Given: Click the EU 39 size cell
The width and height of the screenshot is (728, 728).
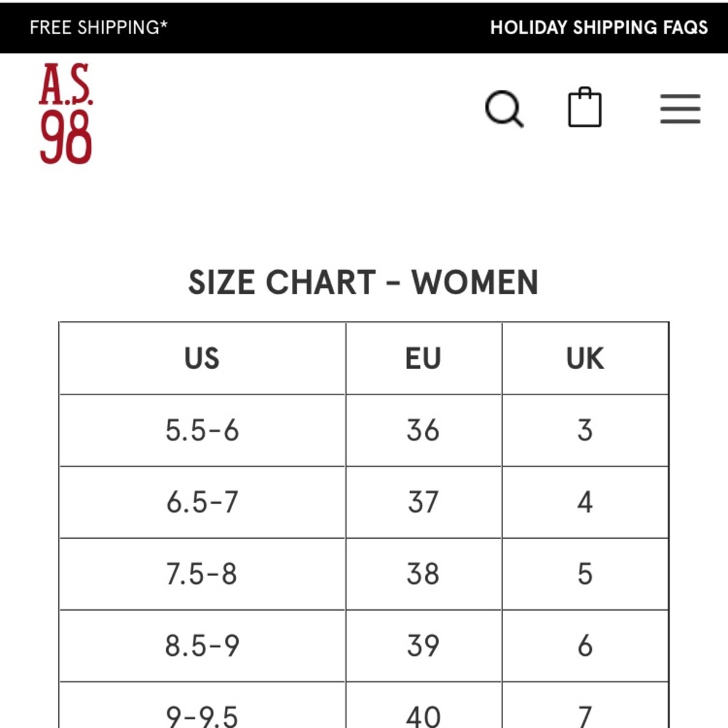Looking at the screenshot, I should [x=423, y=646].
